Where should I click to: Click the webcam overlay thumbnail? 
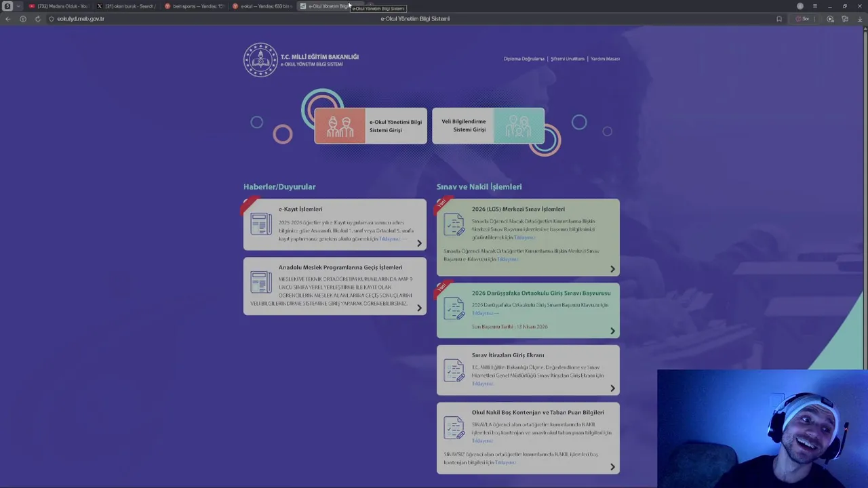click(x=762, y=428)
